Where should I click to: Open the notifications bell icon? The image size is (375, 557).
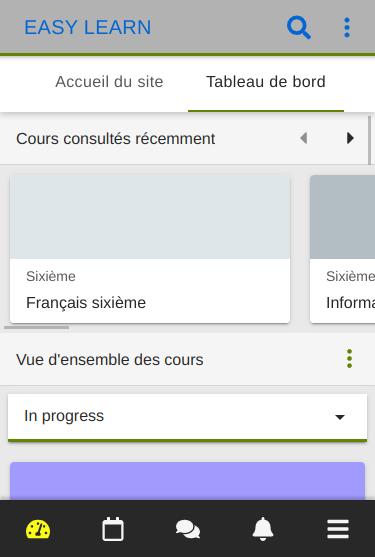point(263,529)
